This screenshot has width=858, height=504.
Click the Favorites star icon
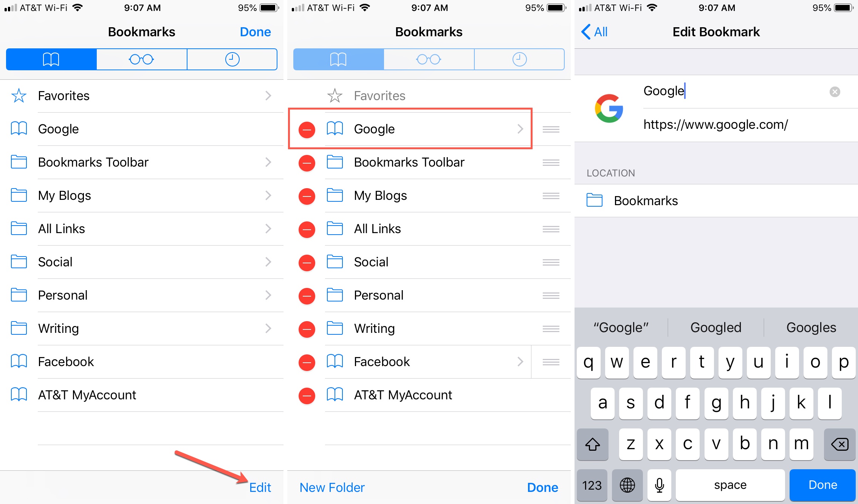(18, 96)
